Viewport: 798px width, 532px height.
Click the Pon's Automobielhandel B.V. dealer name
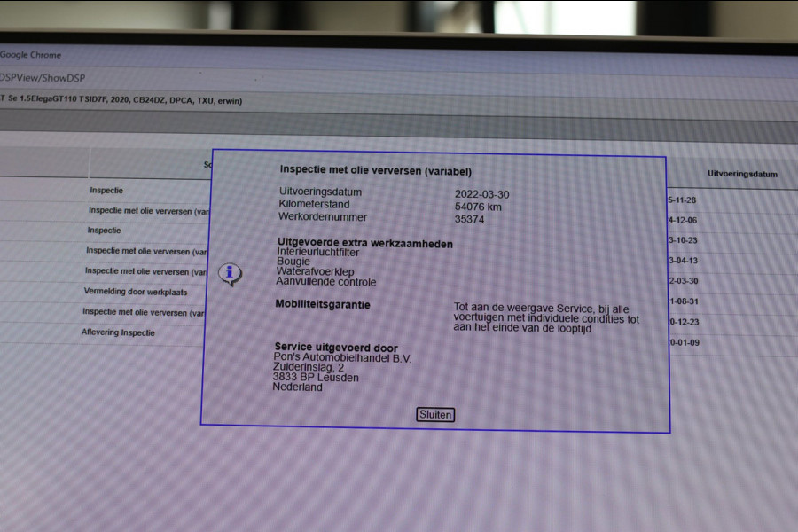click(342, 358)
